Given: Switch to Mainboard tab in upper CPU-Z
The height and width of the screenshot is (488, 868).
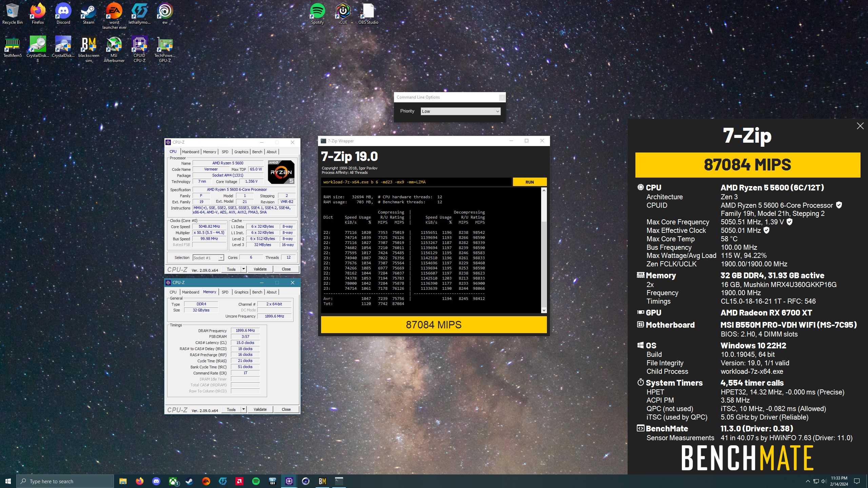Looking at the screenshot, I should 191,152.
